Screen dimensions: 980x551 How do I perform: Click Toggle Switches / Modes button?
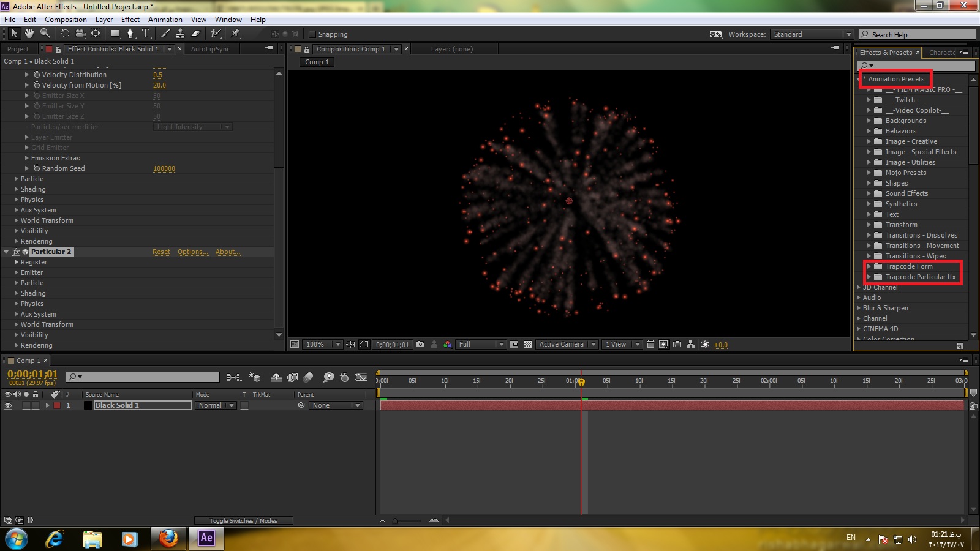(x=243, y=521)
